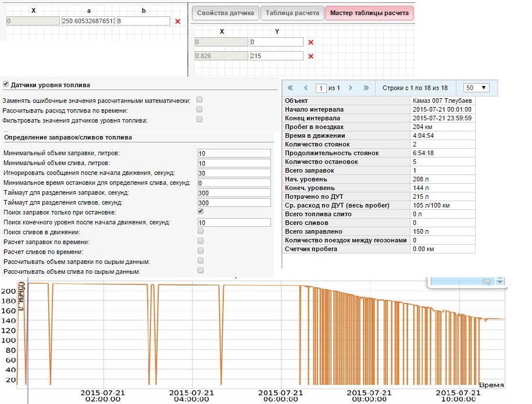532x404 pixels.
Task: Remove the calibration row with Y value 215
Action: coord(310,56)
